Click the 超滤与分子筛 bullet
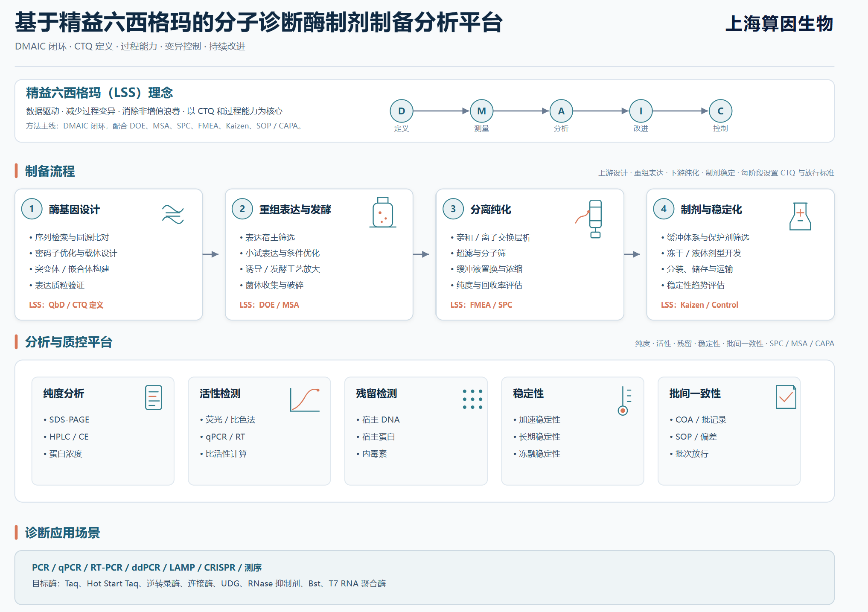The image size is (868, 612). tap(478, 253)
